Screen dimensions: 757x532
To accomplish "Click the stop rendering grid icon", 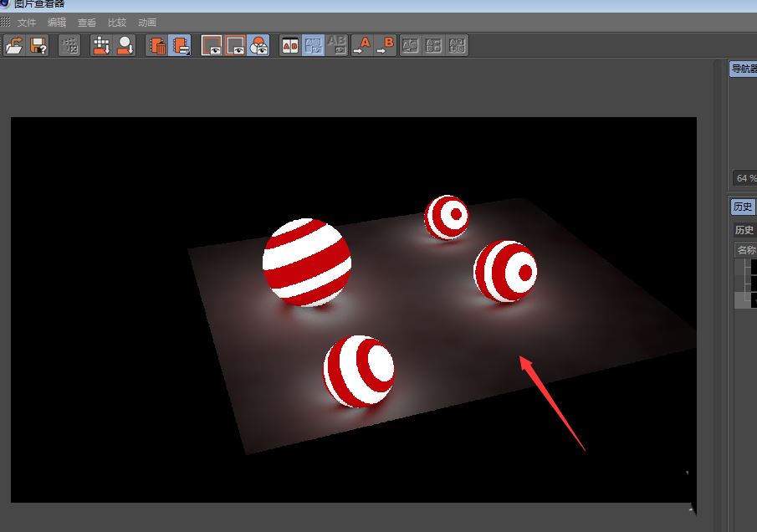I will [x=70, y=45].
